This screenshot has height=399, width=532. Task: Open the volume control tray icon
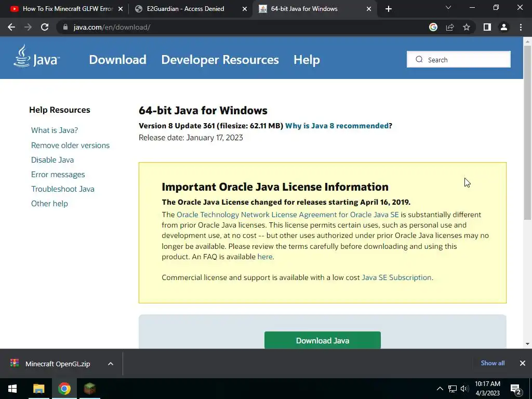464,389
